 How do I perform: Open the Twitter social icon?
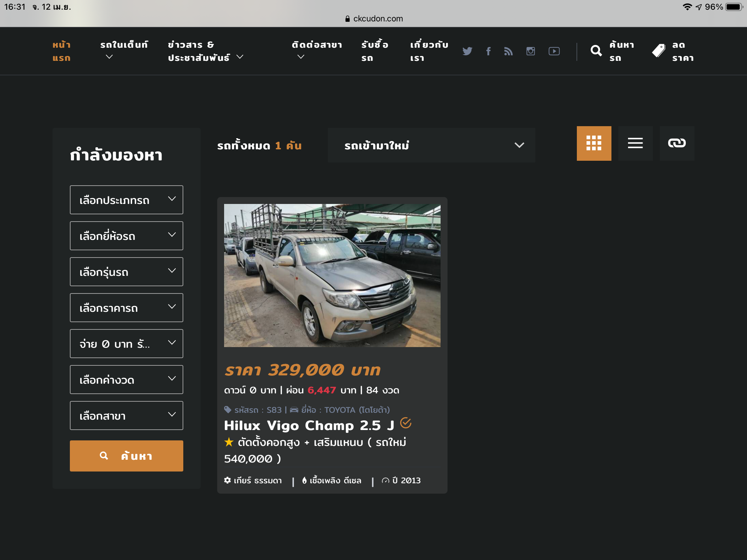point(467,51)
